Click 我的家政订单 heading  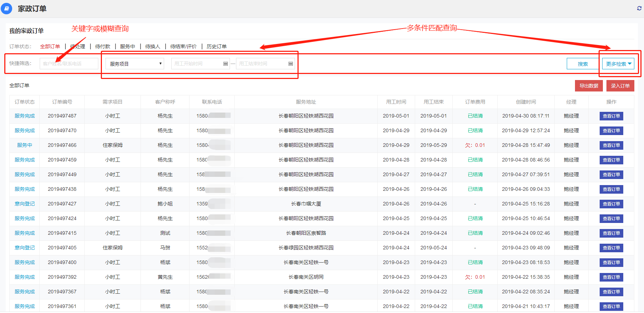(x=26, y=31)
